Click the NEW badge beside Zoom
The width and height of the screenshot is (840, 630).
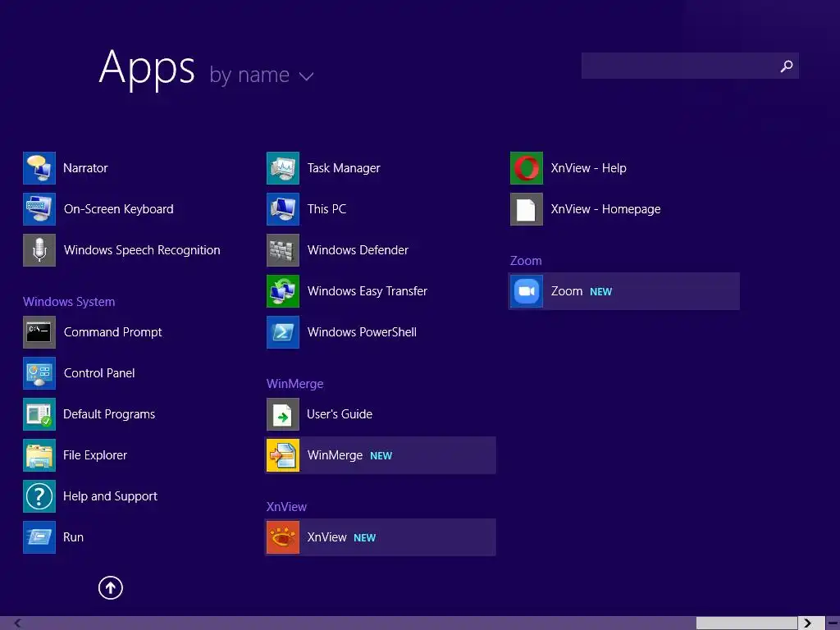pos(601,292)
